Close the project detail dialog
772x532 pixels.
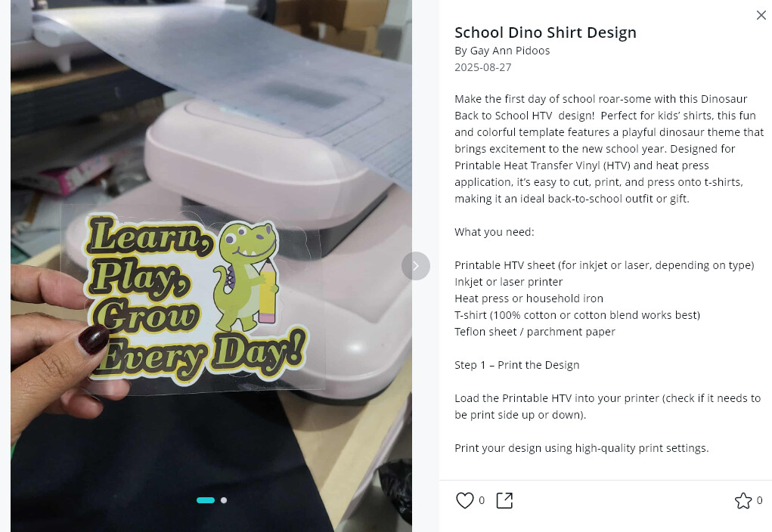[761, 15]
